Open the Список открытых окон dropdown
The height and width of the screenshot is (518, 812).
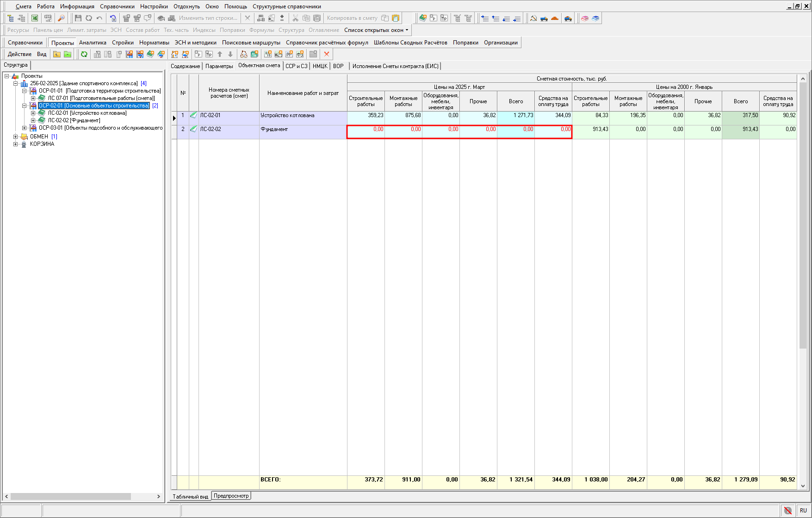(x=376, y=30)
